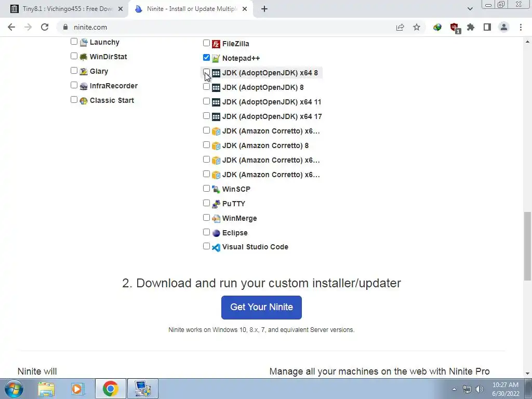Screen dimensions: 532x399
Task: Toggle the browser side panel icon
Action: point(487,27)
